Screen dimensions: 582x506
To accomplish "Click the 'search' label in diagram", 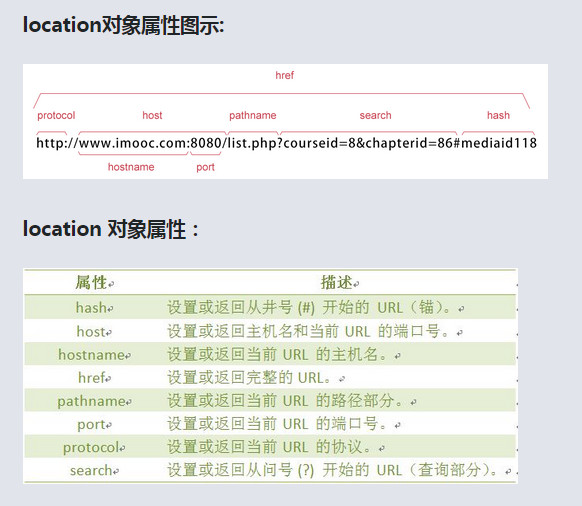I will [x=375, y=115].
